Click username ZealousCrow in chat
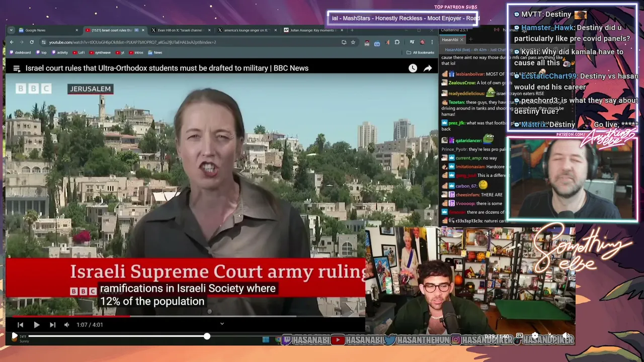 pos(462,83)
